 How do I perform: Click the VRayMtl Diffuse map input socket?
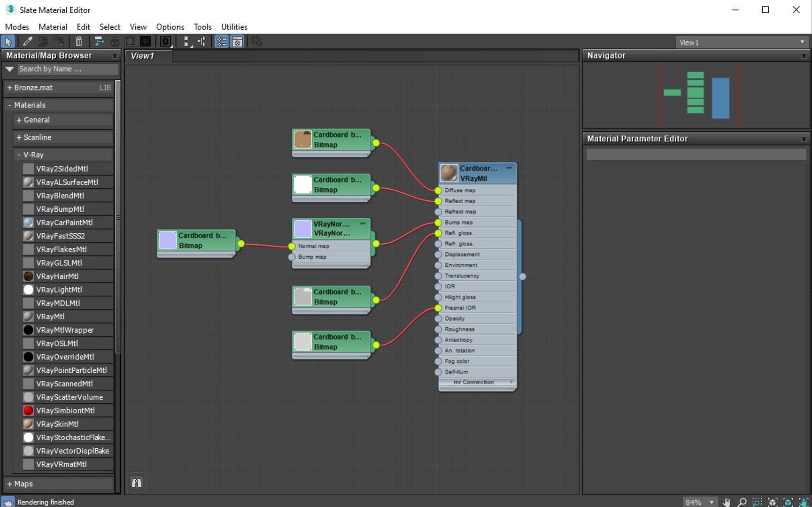(438, 191)
